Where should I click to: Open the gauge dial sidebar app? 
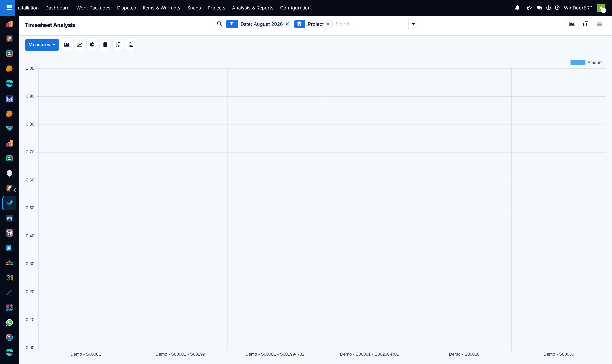(9, 337)
